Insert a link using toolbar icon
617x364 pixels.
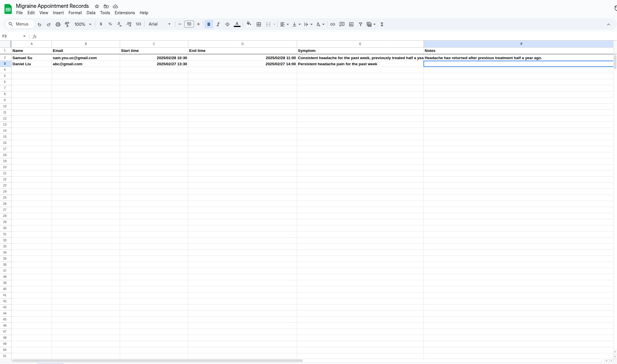(333, 24)
